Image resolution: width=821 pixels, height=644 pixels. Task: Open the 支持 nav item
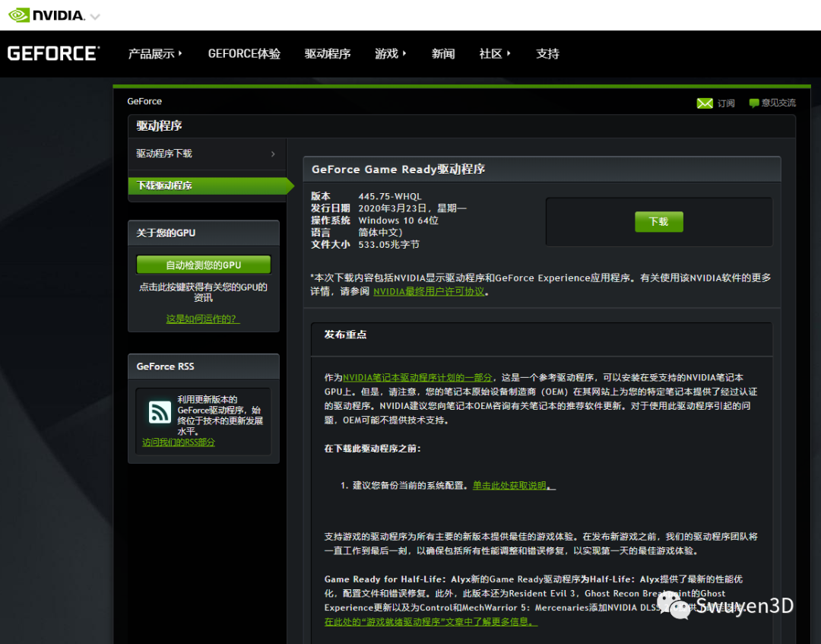coord(547,53)
